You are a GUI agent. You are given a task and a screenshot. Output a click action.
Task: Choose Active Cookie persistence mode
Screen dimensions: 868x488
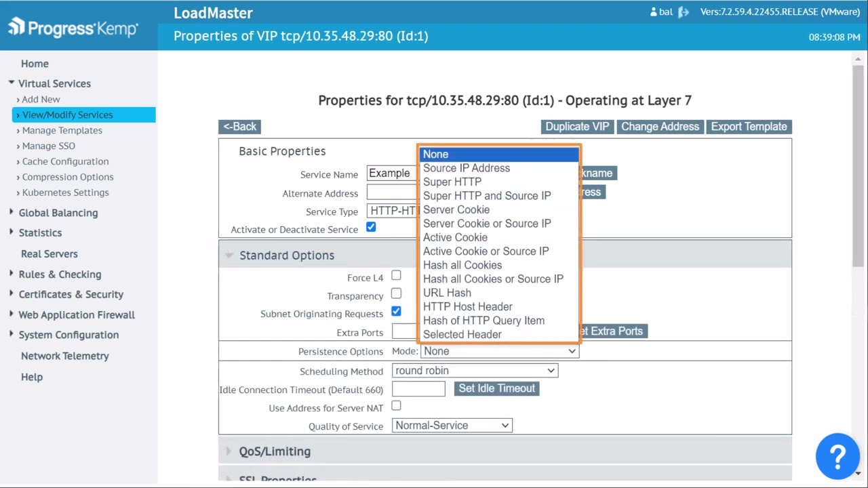[x=455, y=237]
